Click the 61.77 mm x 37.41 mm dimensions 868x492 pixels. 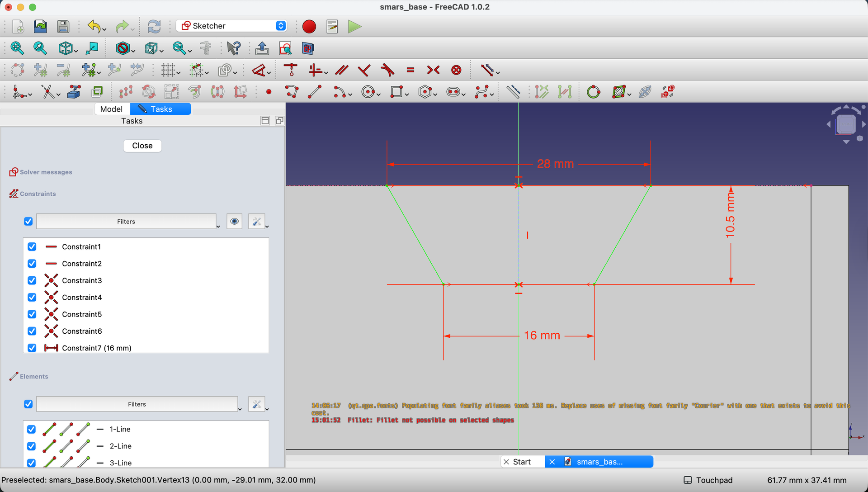(807, 480)
